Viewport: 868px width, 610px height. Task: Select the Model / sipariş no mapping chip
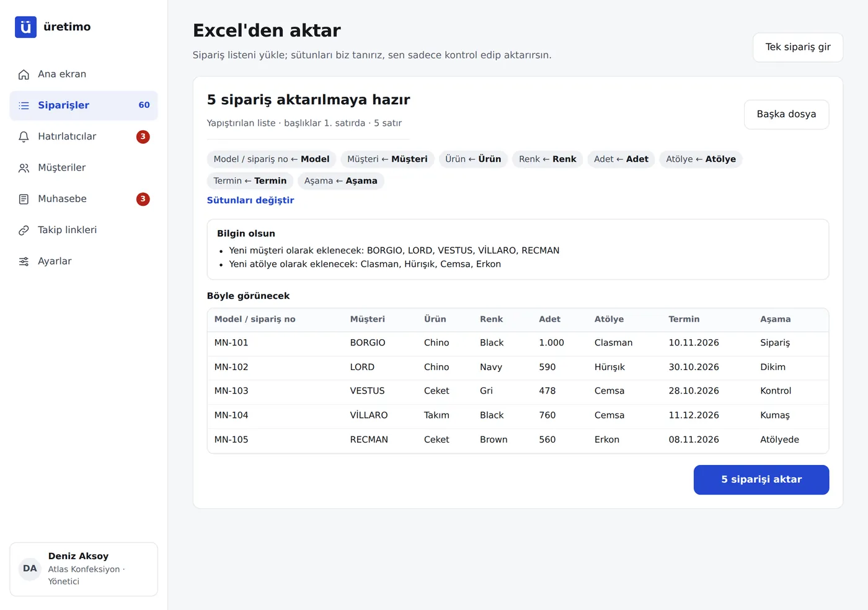(x=272, y=159)
